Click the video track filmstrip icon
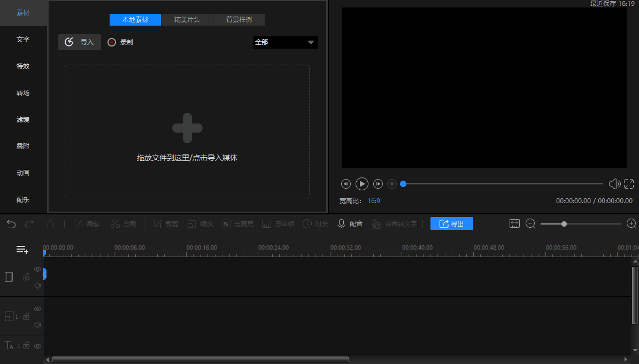The height and width of the screenshot is (364, 639). tap(9, 277)
